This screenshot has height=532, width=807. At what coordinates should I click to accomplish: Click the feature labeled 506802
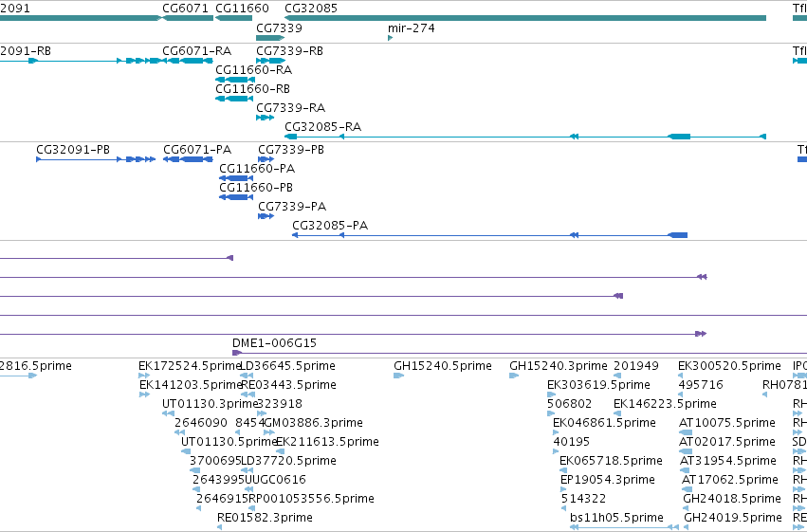click(x=569, y=404)
